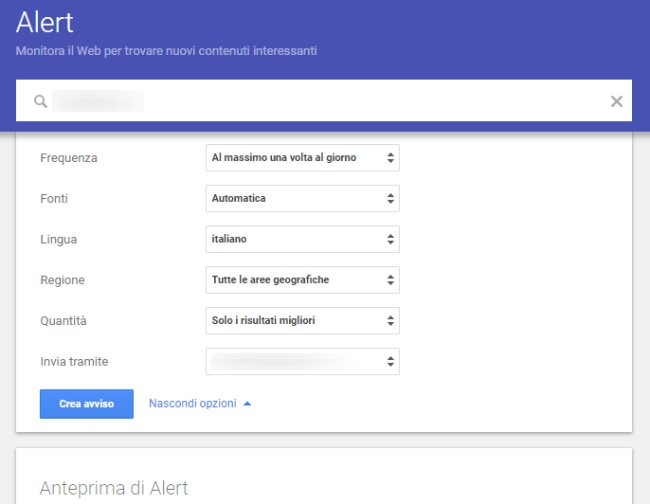Click the Alert page title
The height and width of the screenshot is (504, 650).
click(x=44, y=23)
